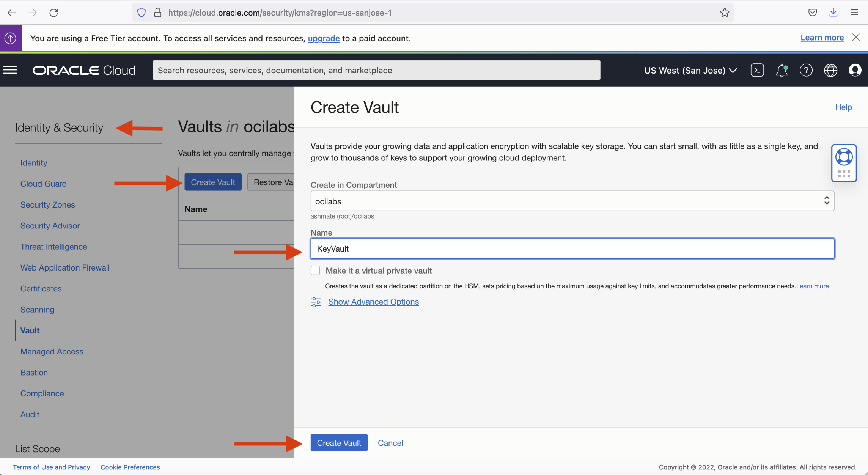The height and width of the screenshot is (475, 868).
Task: Click the browser downloads progress icon
Action: [833, 12]
